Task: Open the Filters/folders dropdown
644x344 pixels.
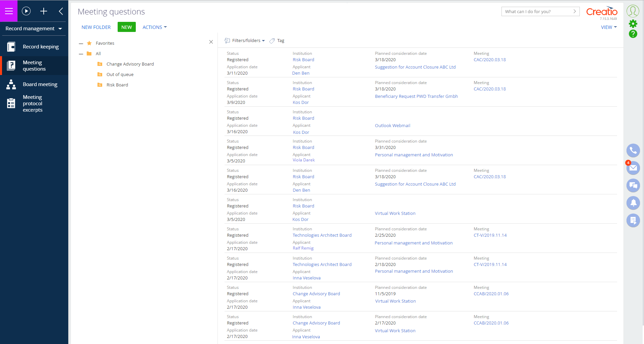Action: pos(245,41)
